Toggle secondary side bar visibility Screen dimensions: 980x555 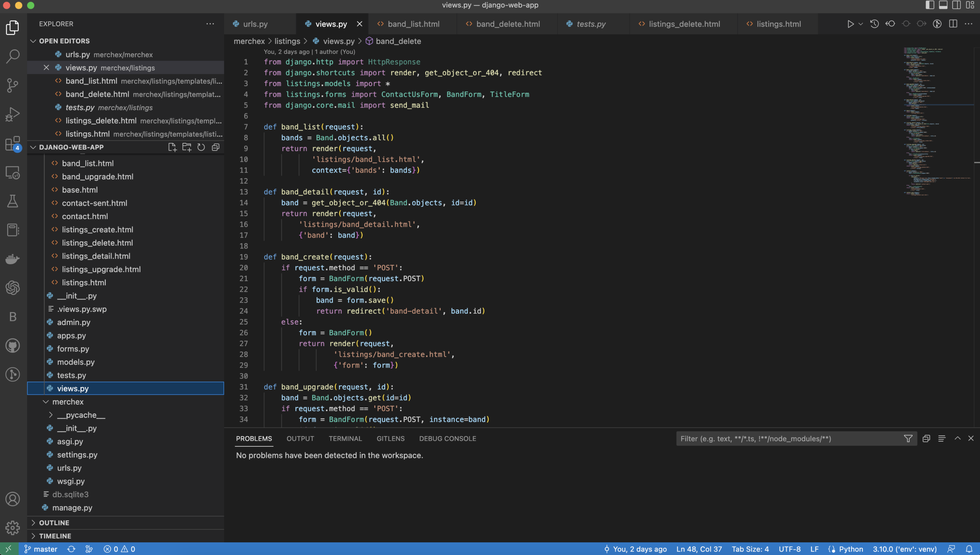coord(956,5)
